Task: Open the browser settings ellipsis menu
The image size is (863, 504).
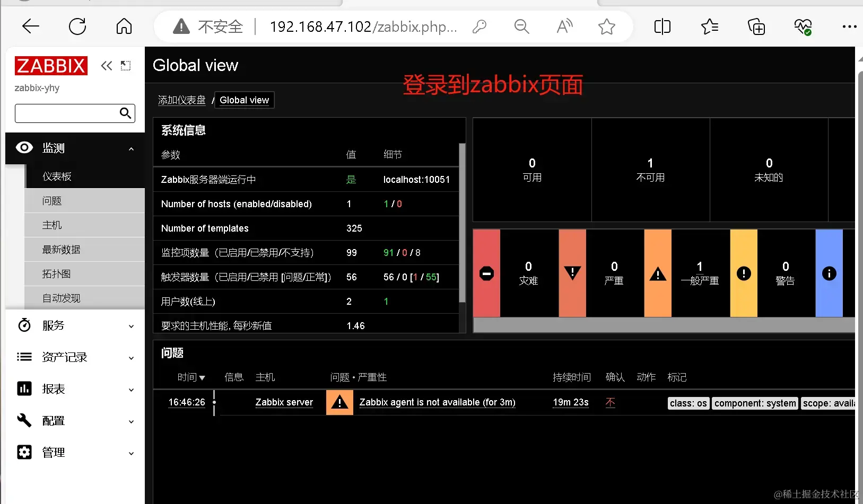Action: (x=849, y=26)
